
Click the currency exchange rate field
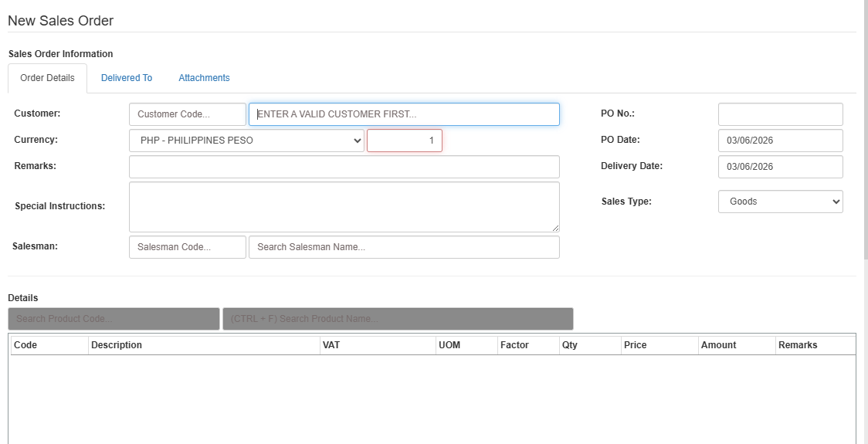404,141
